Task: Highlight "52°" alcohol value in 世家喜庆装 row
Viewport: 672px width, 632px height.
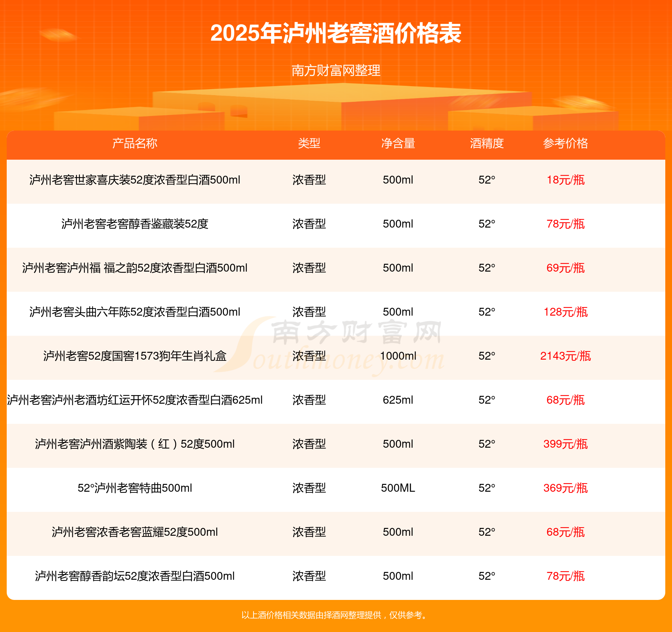Action: [x=487, y=180]
